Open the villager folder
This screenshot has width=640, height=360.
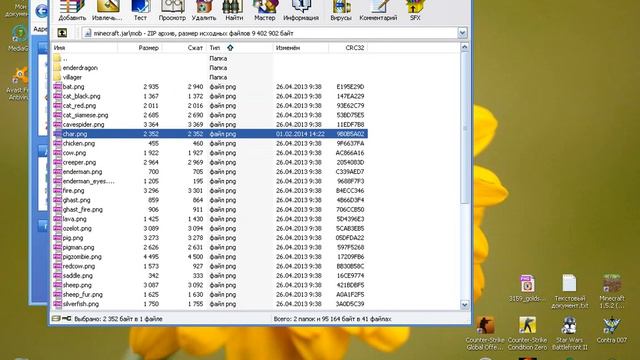[x=210, y=77]
